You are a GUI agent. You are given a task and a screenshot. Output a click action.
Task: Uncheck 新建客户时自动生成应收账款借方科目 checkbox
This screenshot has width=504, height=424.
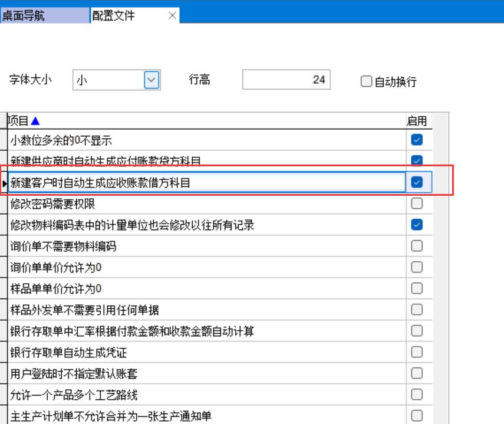coord(417,183)
